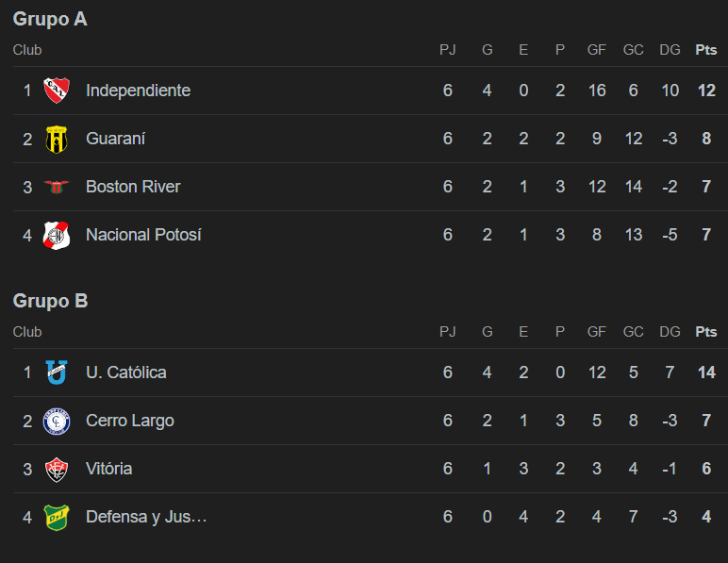Open the Guaraní team name link
Viewport: 728px width, 563px height.
pyautogui.click(x=116, y=139)
